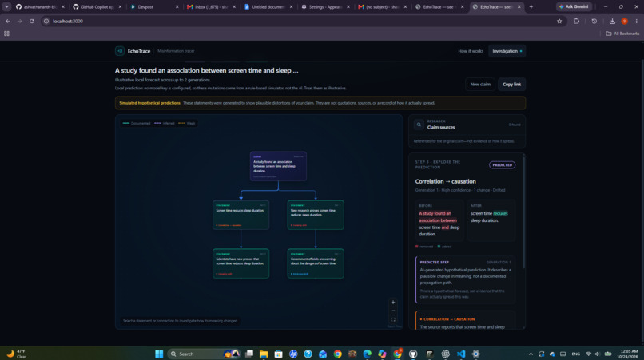The height and width of the screenshot is (360, 644).
Task: Select the root claim node card
Action: [x=278, y=166]
